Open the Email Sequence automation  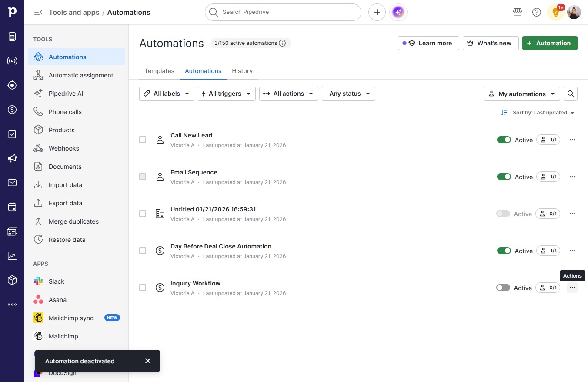(194, 172)
